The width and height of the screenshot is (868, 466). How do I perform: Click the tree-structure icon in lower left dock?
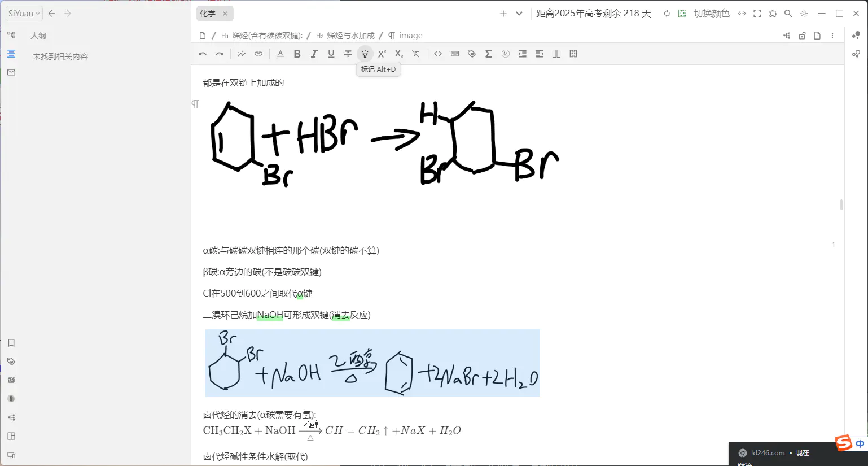click(x=11, y=417)
